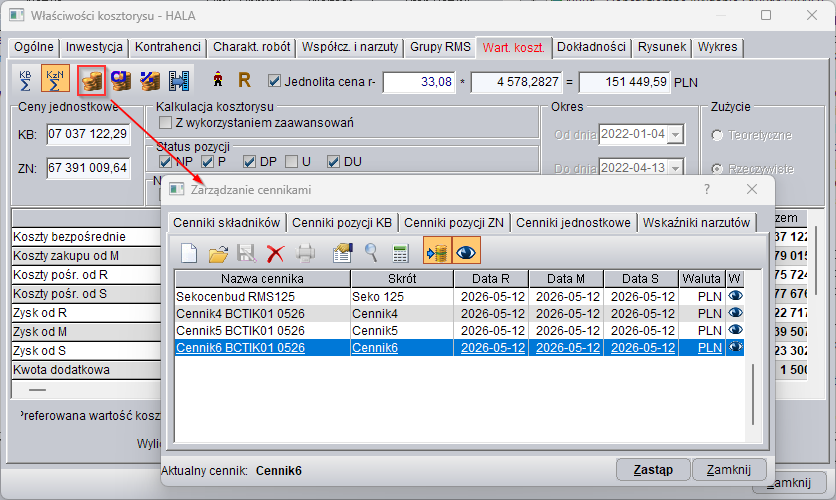This screenshot has height=500, width=836.
Task: Enable Z wykorzystaniem zaawansowań checkbox
Action: [165, 123]
